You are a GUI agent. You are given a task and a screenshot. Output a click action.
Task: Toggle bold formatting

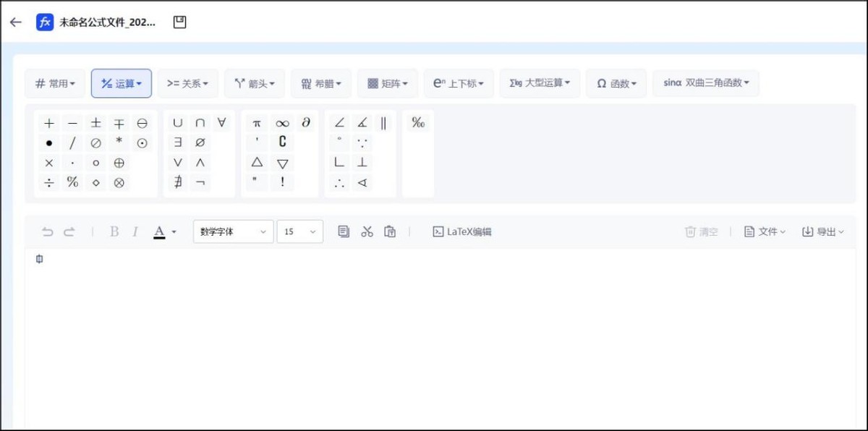[114, 231]
